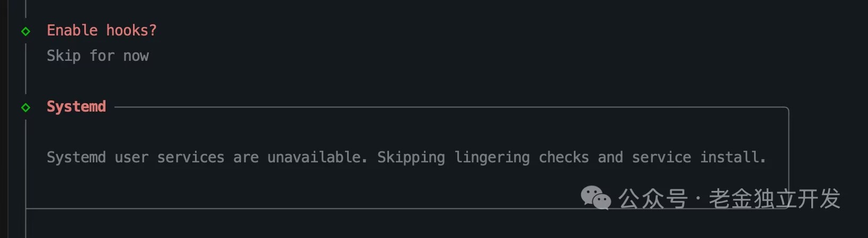Click the word "install." ending the message
This screenshot has height=238, width=868.
coord(733,157)
